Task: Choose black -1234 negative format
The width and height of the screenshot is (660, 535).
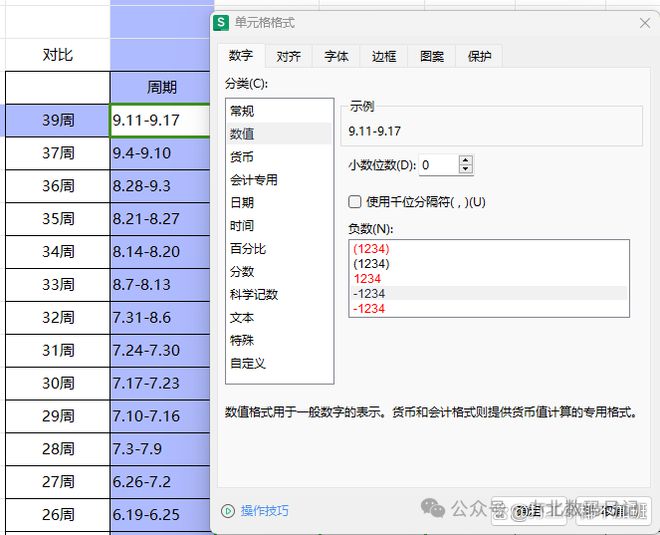Action: [489, 293]
